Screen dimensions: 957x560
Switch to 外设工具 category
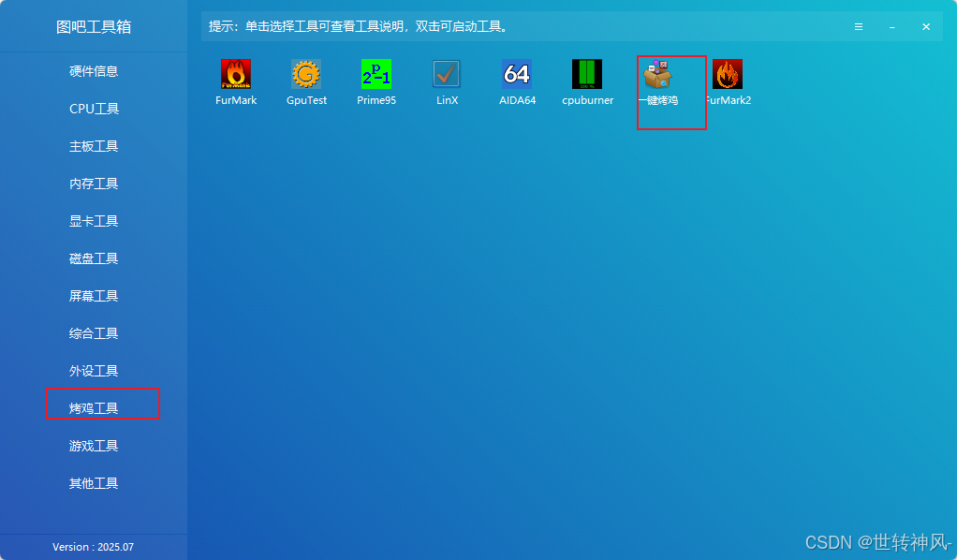(94, 371)
